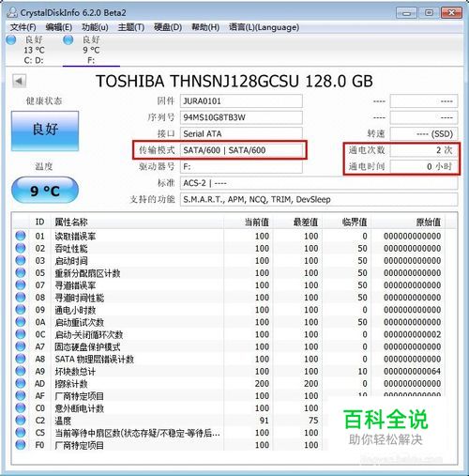The image size is (469, 476).
Task: Click status orb of attribute 05 row
Action: pyautogui.click(x=21, y=272)
